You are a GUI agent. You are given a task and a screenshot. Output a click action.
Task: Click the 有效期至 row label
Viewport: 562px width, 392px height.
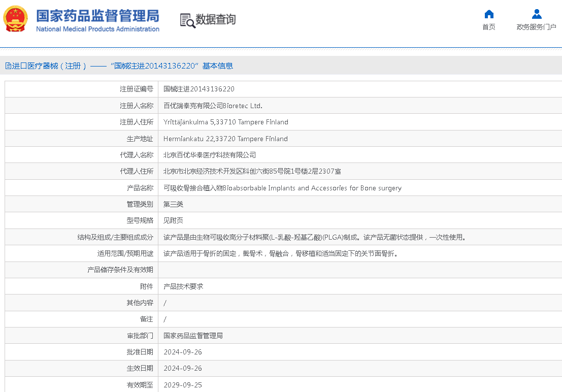click(x=140, y=385)
